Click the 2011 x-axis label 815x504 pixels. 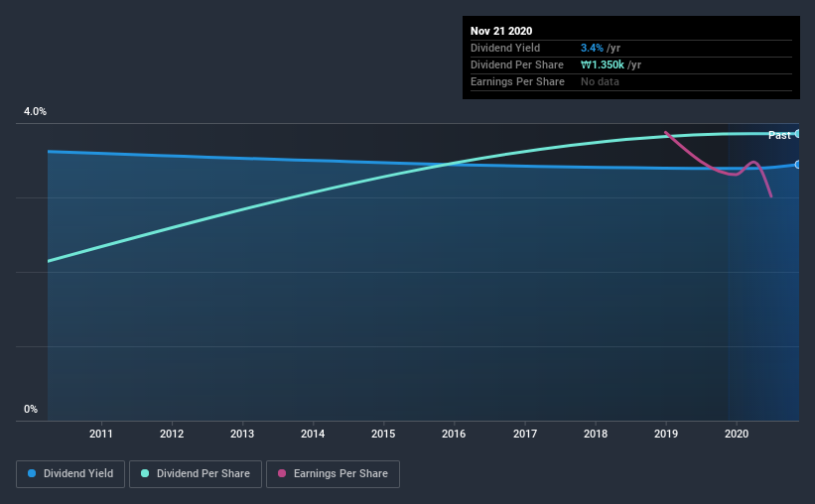(101, 434)
